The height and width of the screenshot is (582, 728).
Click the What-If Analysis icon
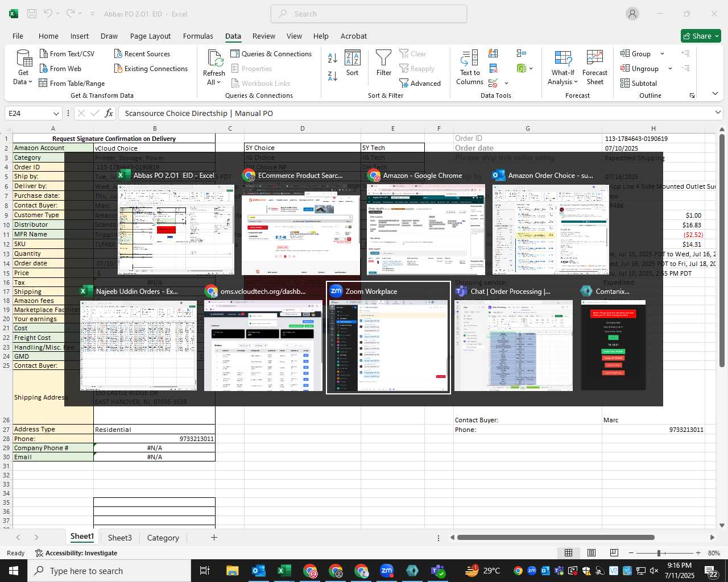(563, 59)
